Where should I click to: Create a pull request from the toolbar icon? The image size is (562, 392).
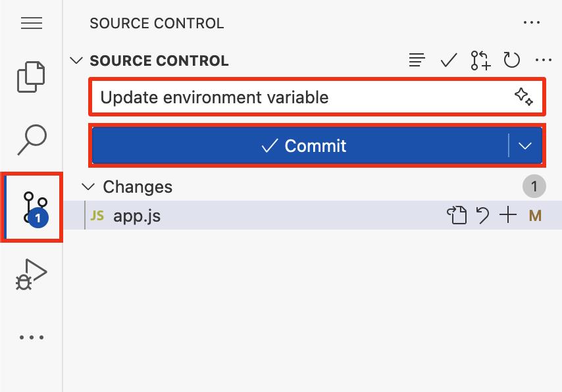(x=480, y=60)
